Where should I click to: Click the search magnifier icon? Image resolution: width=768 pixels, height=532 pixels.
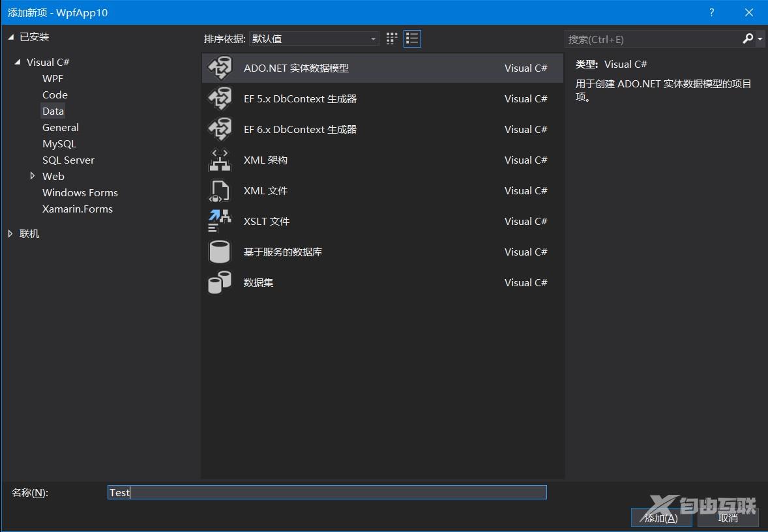pos(747,39)
